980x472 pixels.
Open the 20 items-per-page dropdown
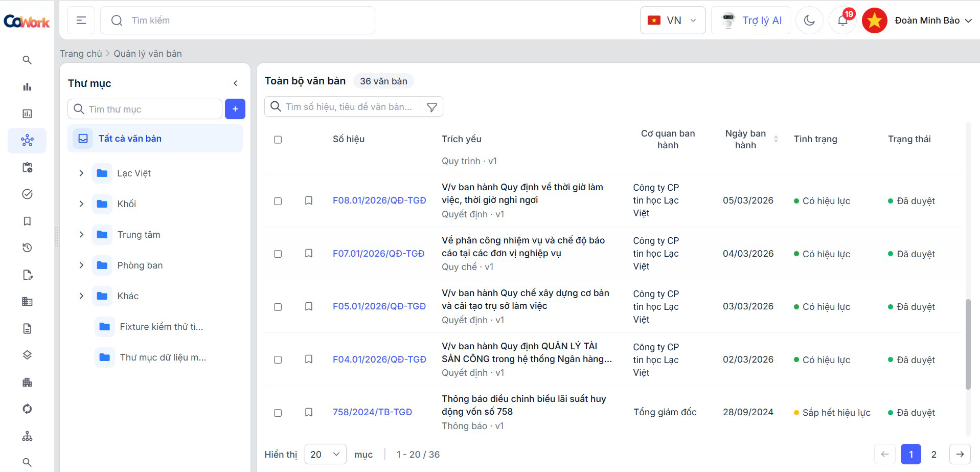325,454
